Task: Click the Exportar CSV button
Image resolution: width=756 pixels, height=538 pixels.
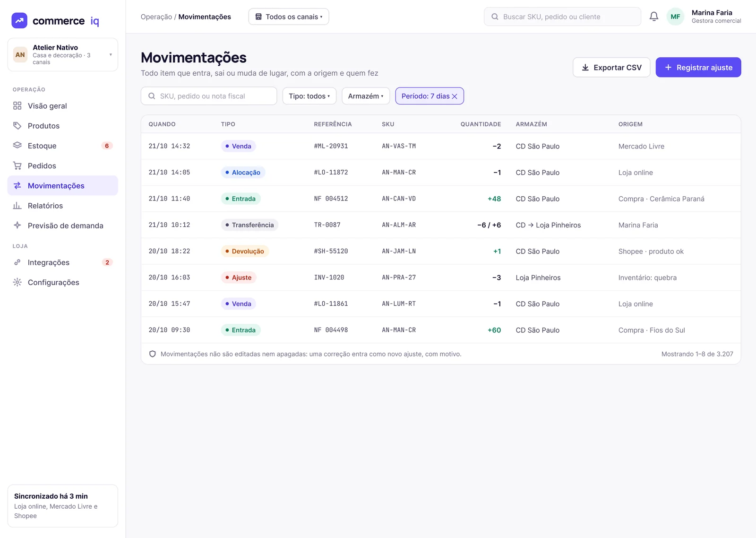Action: click(611, 67)
